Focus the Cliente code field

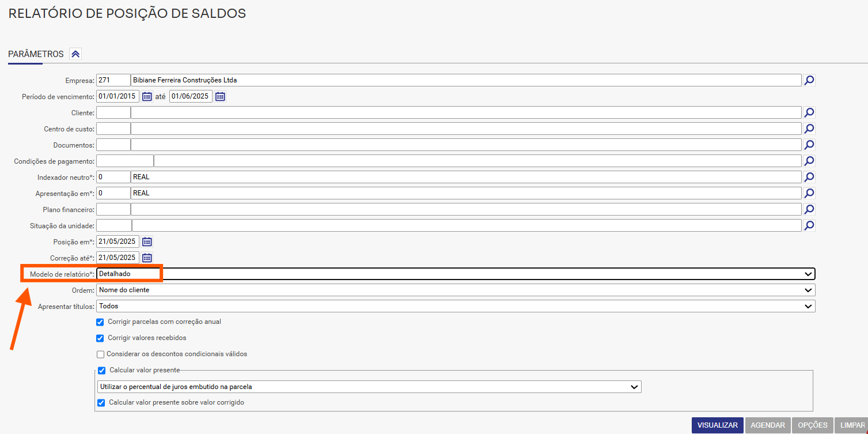113,112
